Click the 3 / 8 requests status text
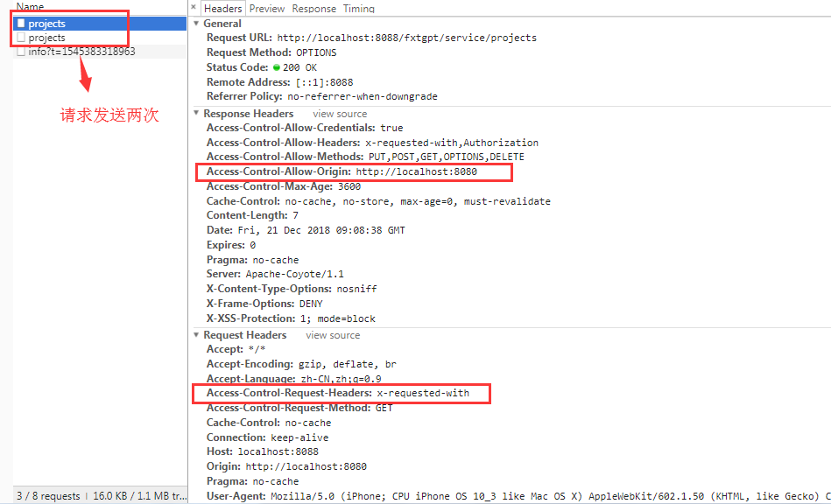 tap(48, 496)
